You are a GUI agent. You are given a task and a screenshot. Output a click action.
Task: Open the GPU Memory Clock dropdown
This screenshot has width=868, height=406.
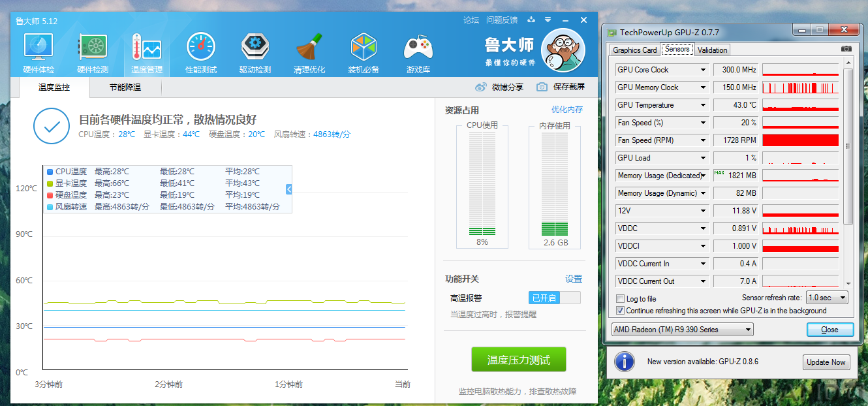pyautogui.click(x=704, y=87)
